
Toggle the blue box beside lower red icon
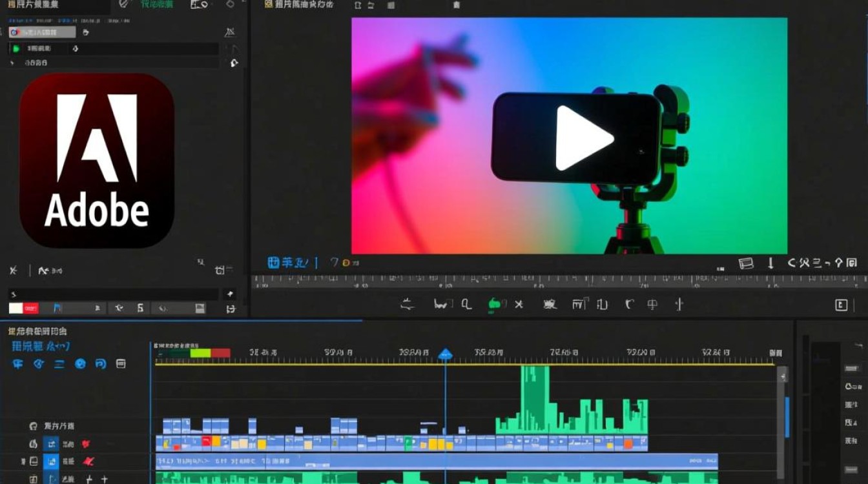(x=51, y=461)
